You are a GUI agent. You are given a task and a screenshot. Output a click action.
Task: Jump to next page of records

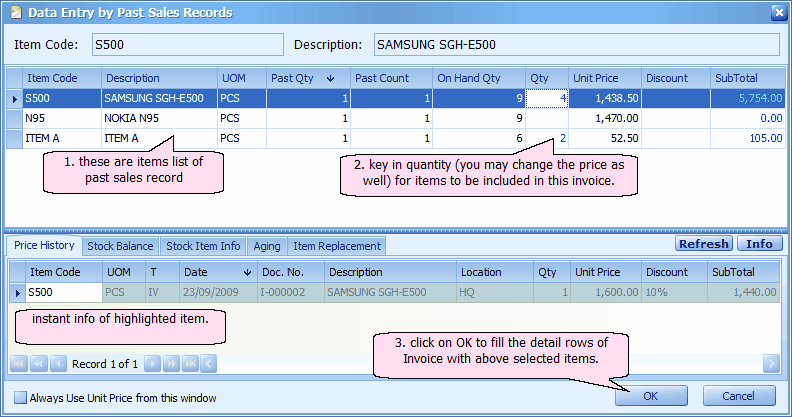pos(171,363)
